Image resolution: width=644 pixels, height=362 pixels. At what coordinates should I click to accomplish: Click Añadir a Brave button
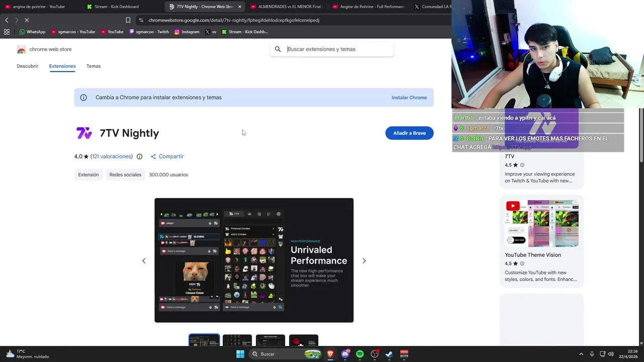[409, 133]
